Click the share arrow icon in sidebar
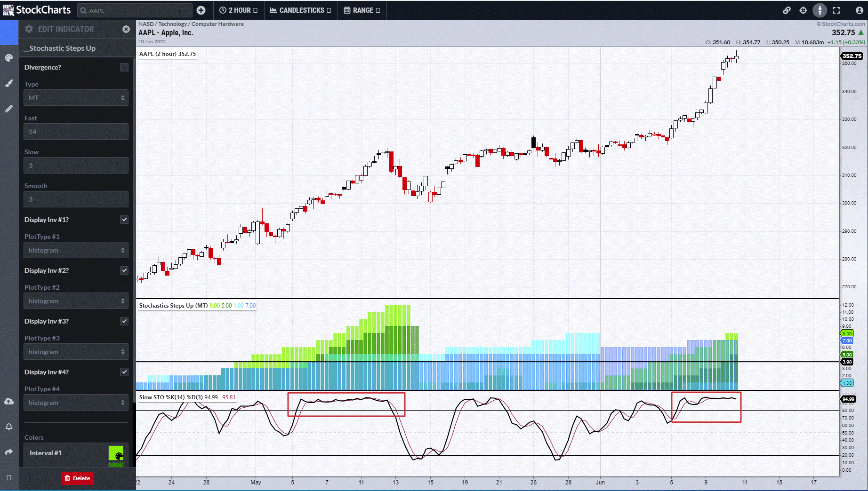 tap(9, 452)
